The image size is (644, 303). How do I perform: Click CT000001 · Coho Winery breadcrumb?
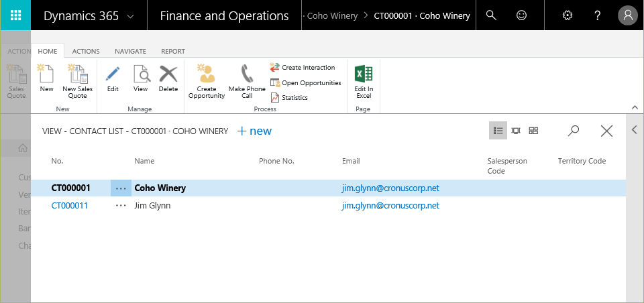(x=422, y=16)
